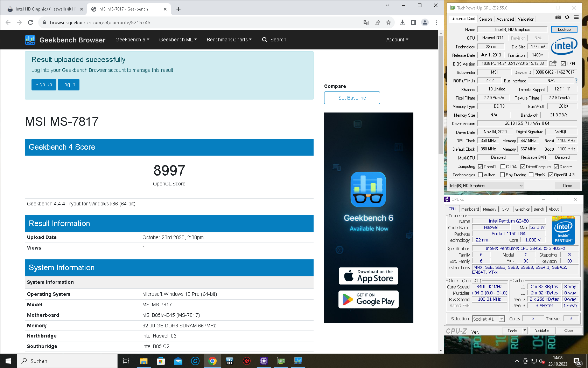This screenshot has height=368, width=588.
Task: Toggle the Ray Tracing checkbox
Action: click(503, 175)
